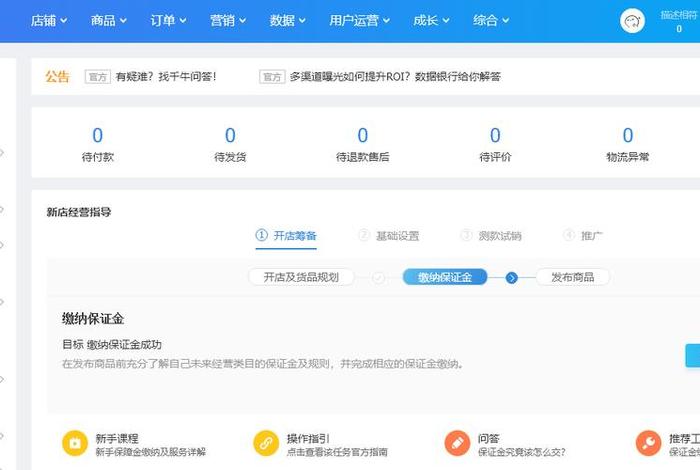Open the 问答 orange pencil icon
This screenshot has width=700, height=470.
pos(458,443)
